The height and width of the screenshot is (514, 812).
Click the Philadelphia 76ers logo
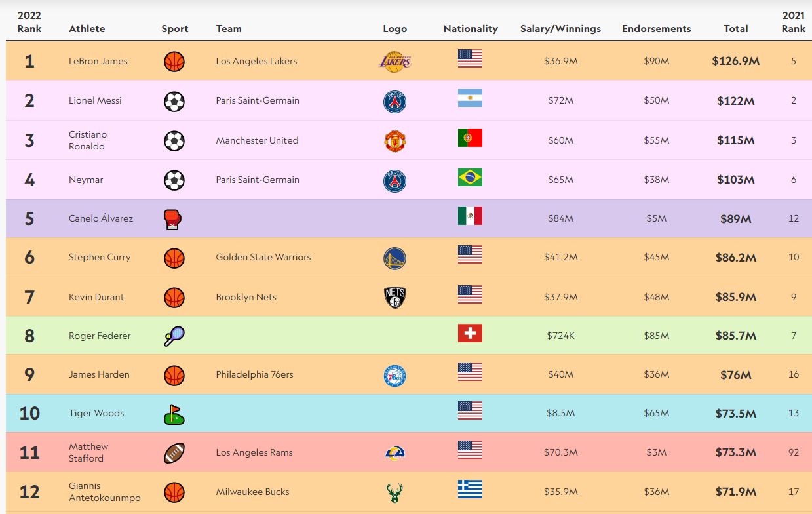[x=395, y=375]
